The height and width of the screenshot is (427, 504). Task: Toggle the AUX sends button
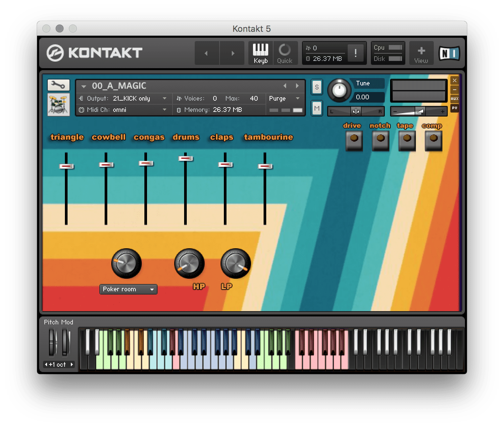pyautogui.click(x=454, y=99)
